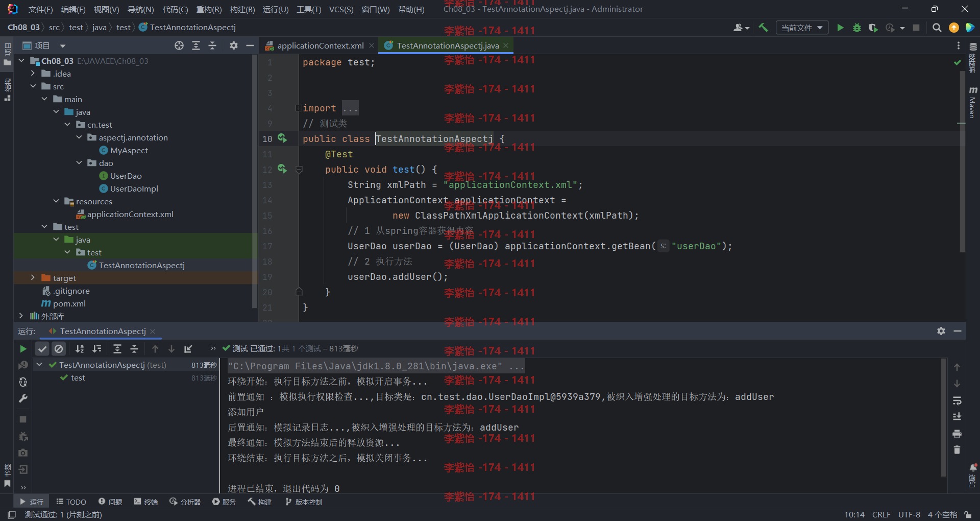Toggle soft-wrap icon in console sidebar
Viewport: 980px width, 521px height.
point(957,400)
